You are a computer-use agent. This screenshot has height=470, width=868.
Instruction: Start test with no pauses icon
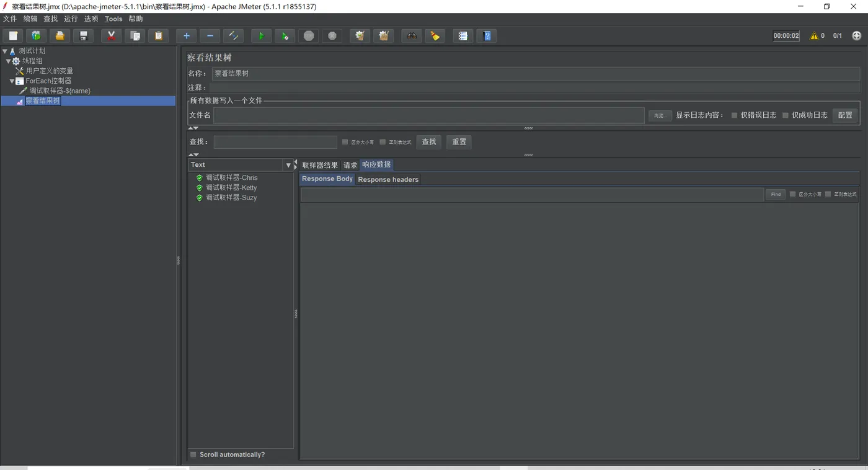click(285, 36)
